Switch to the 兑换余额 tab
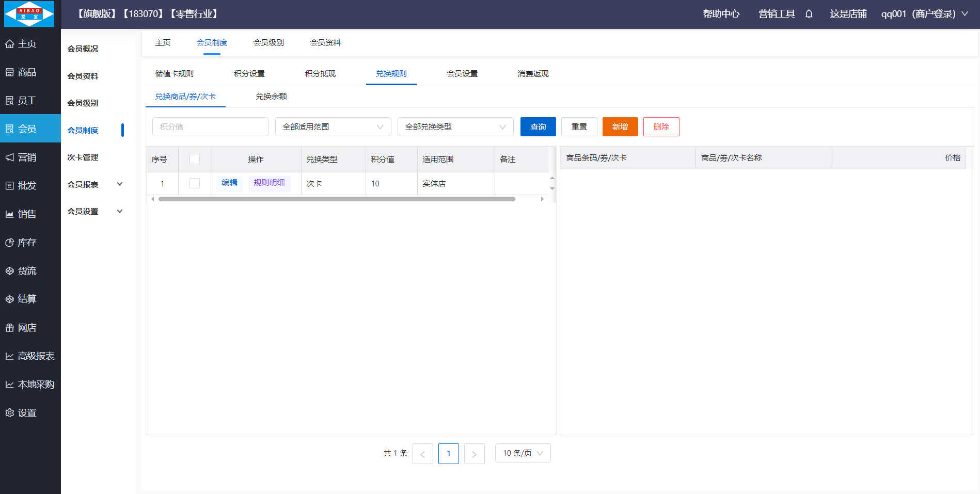 click(271, 97)
